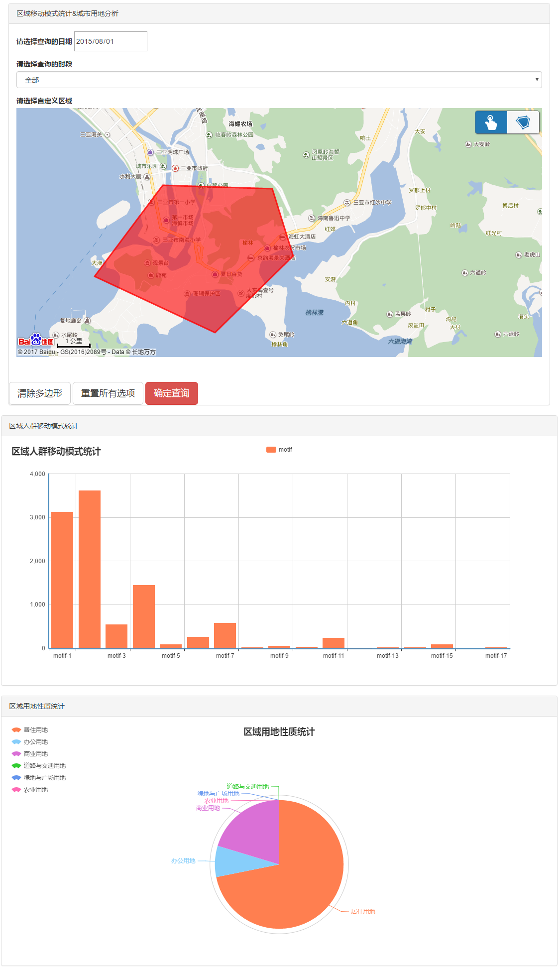Screen dimensions: 560x971
Task: Click the 海南鲁迅中学 school marker icon
Action: click(x=312, y=218)
